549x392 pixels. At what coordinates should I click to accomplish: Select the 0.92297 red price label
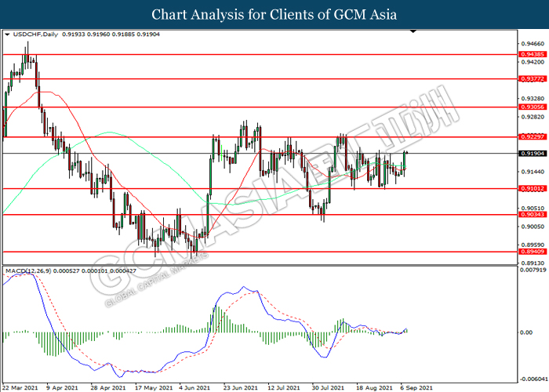click(533, 136)
